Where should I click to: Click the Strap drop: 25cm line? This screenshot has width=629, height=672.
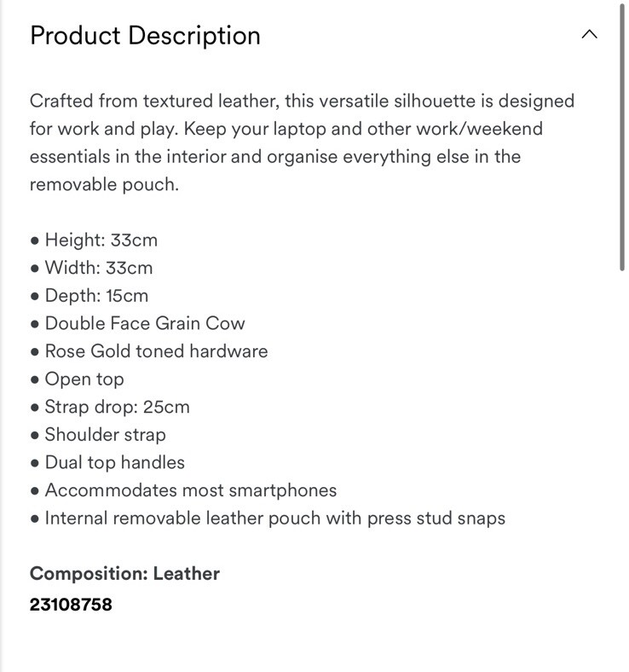[x=110, y=407]
